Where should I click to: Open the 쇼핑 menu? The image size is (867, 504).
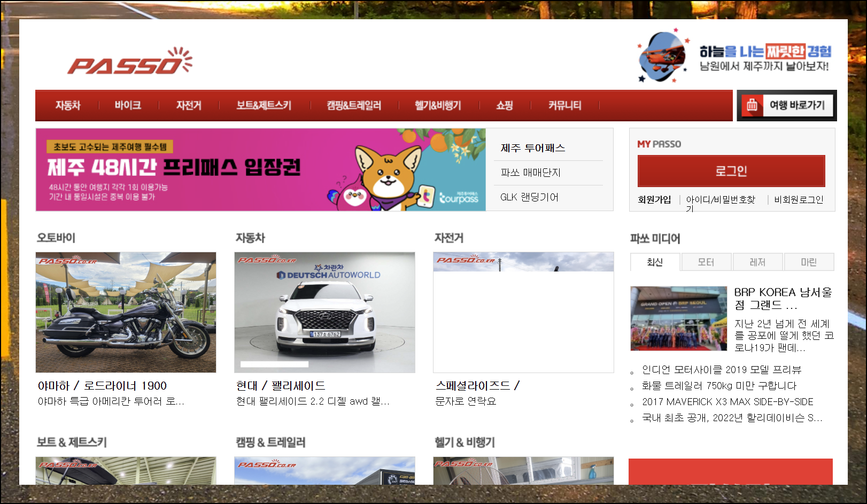coord(505,105)
